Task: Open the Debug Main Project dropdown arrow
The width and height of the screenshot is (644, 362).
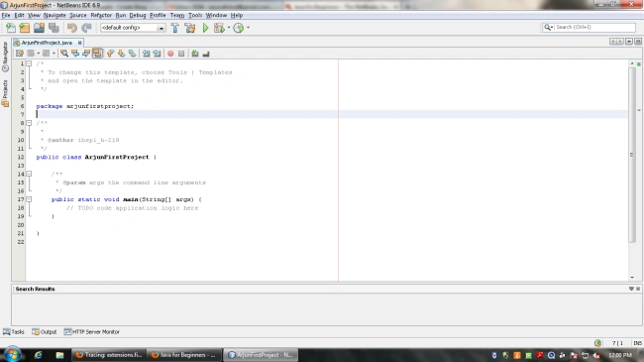Action: pos(229,28)
